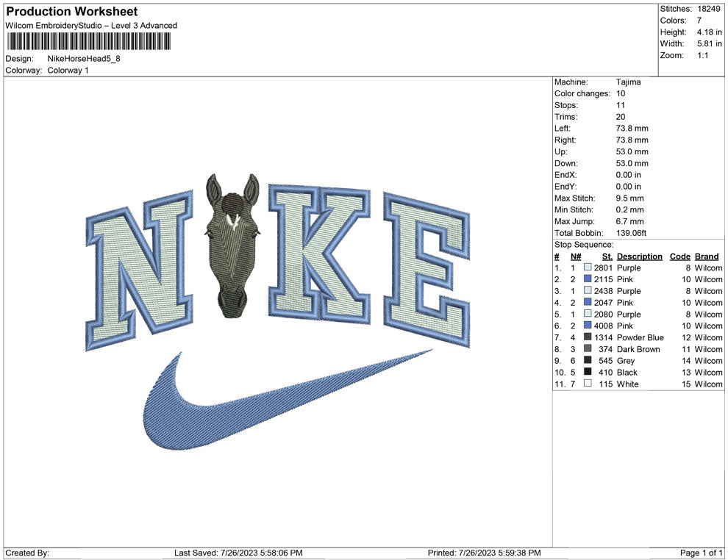This screenshot has width=728, height=560.
Task: Click the 'Brand' column header
Action: coord(707,256)
